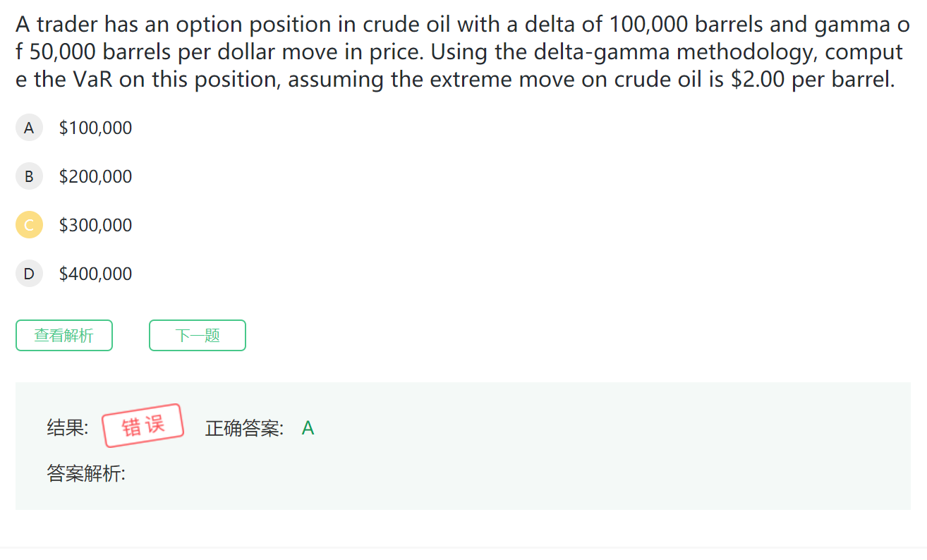Pick the $400,000 answer text
This screenshot has height=560, width=927.
pyautogui.click(x=95, y=274)
